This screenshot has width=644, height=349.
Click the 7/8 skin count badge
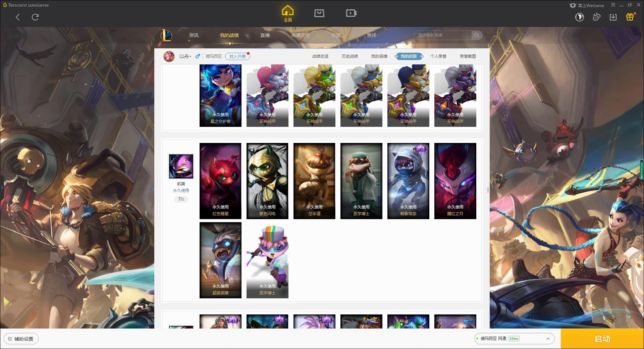pos(181,199)
